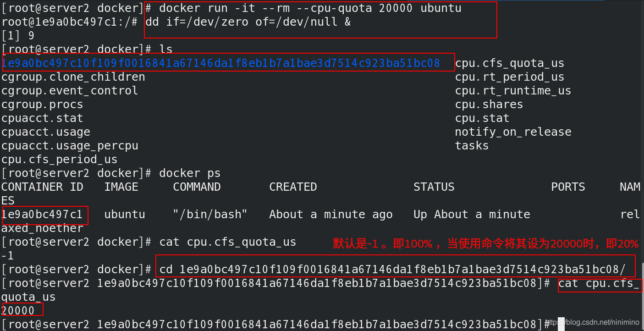Click the terminal cursor at last prompt
644x331 pixels.
pos(561,324)
